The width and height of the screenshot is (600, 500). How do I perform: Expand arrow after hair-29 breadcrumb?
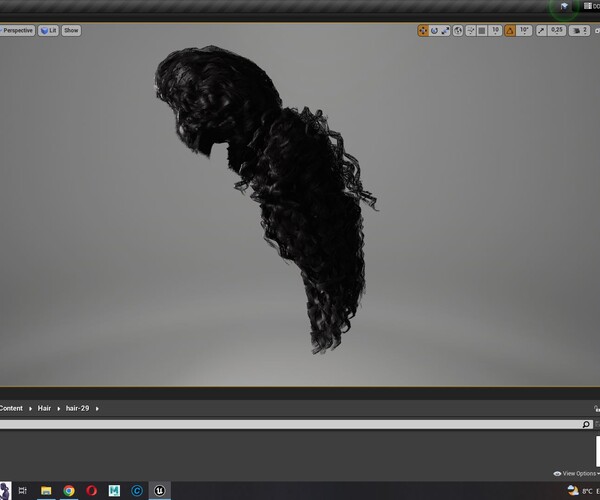point(97,409)
